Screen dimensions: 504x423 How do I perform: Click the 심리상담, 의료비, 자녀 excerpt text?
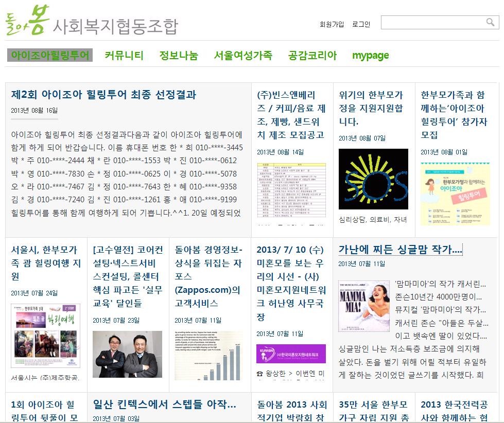pyautogui.click(x=373, y=220)
